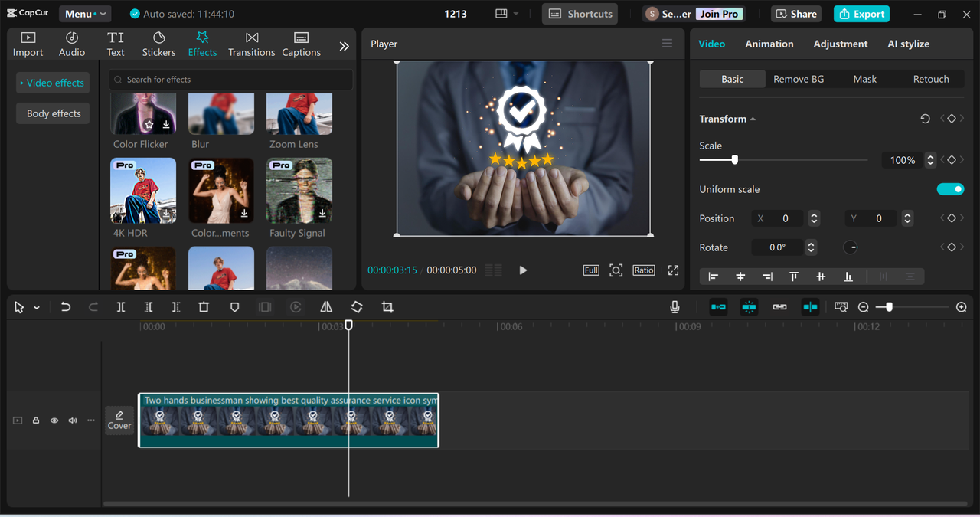The image size is (980, 517).
Task: Play the video preview
Action: (523, 270)
